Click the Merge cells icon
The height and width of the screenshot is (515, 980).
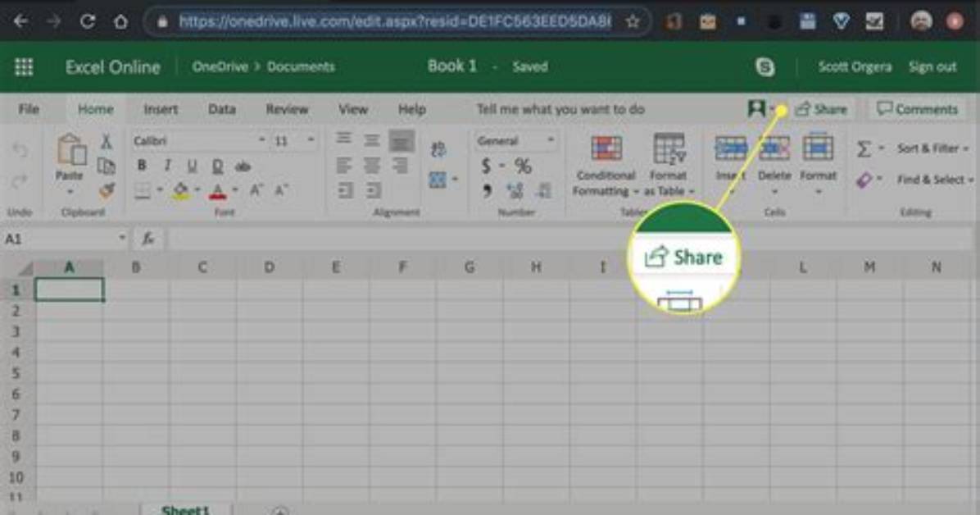click(438, 180)
